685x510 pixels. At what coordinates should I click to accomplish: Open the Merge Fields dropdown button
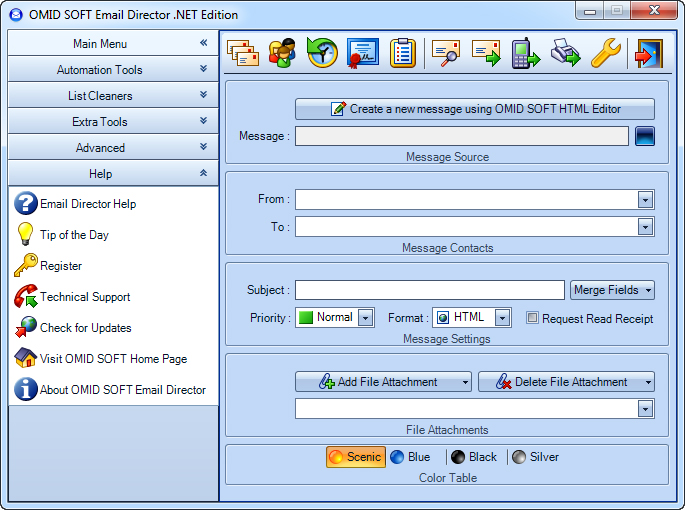tap(612, 290)
